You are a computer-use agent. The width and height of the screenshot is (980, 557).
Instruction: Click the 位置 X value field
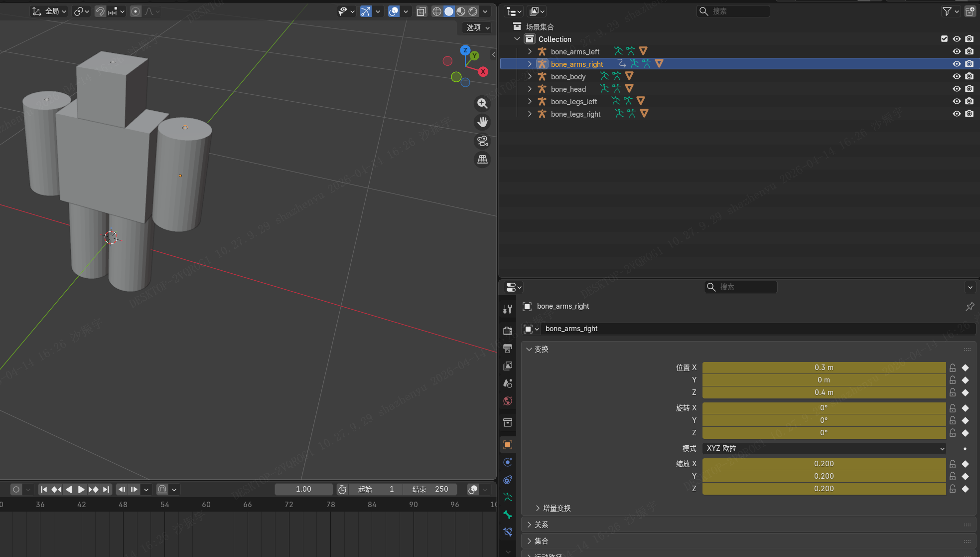tap(824, 368)
